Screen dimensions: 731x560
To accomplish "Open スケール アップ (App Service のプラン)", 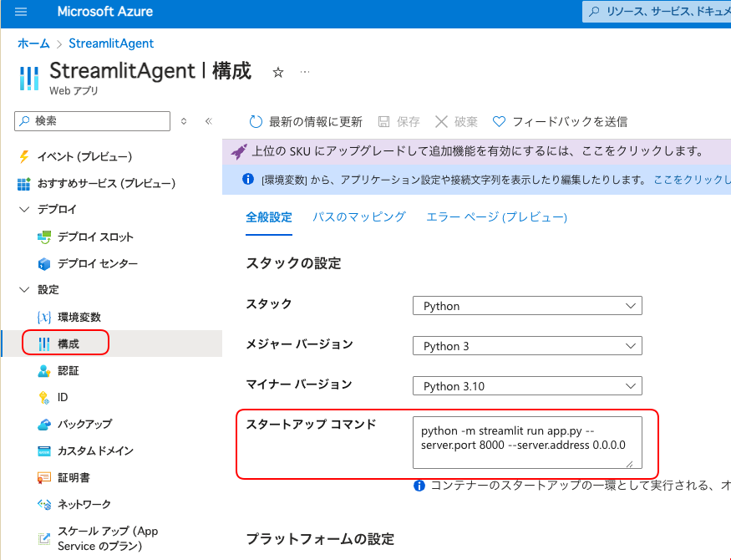I will pyautogui.click(x=108, y=538).
